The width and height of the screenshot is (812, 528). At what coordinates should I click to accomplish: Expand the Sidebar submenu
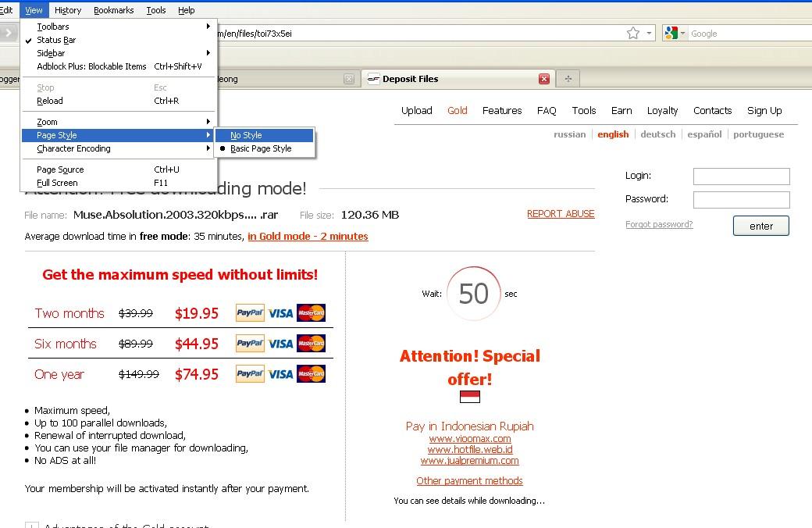click(x=118, y=53)
